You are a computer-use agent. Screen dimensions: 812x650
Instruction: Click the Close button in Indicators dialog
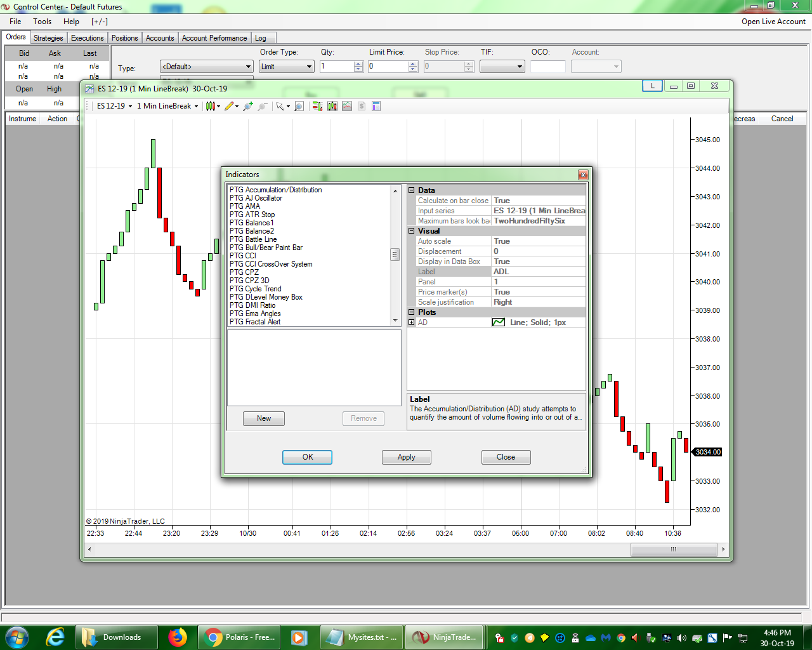coord(506,457)
